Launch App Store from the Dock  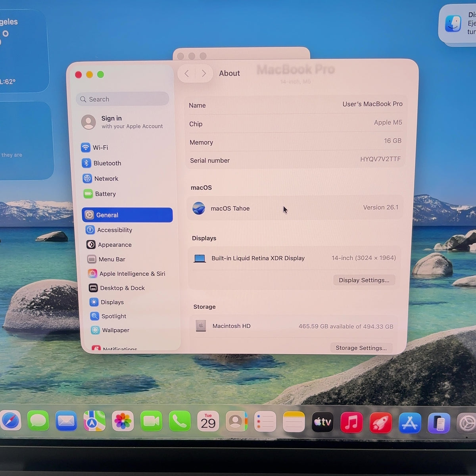(410, 423)
